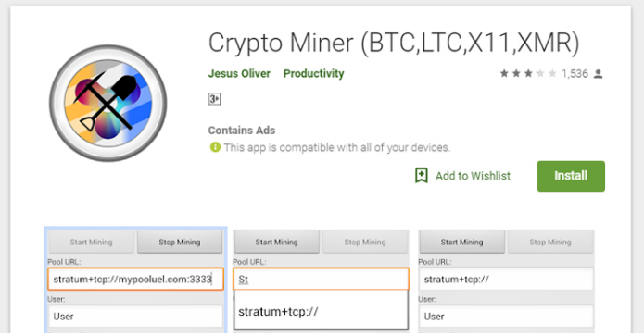Image resolution: width=644 pixels, height=336 pixels.
Task: Click Stop Mining in first screenshot
Action: tap(180, 243)
